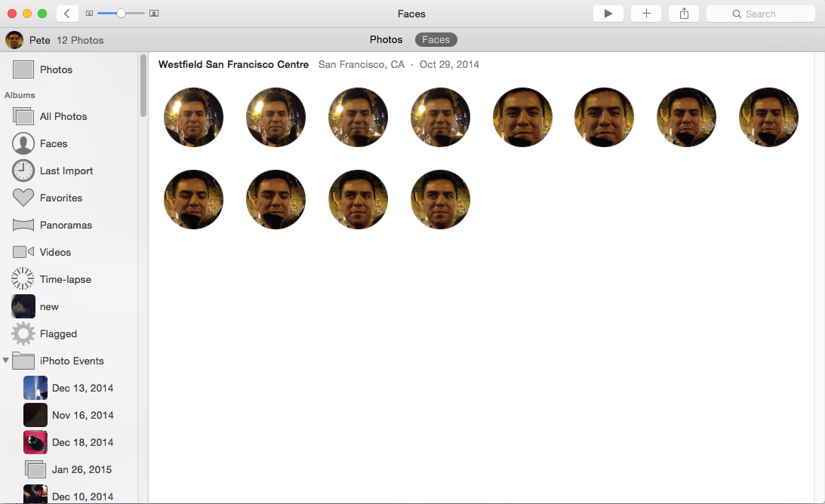Open the share menu button
825x504 pixels.
[684, 14]
